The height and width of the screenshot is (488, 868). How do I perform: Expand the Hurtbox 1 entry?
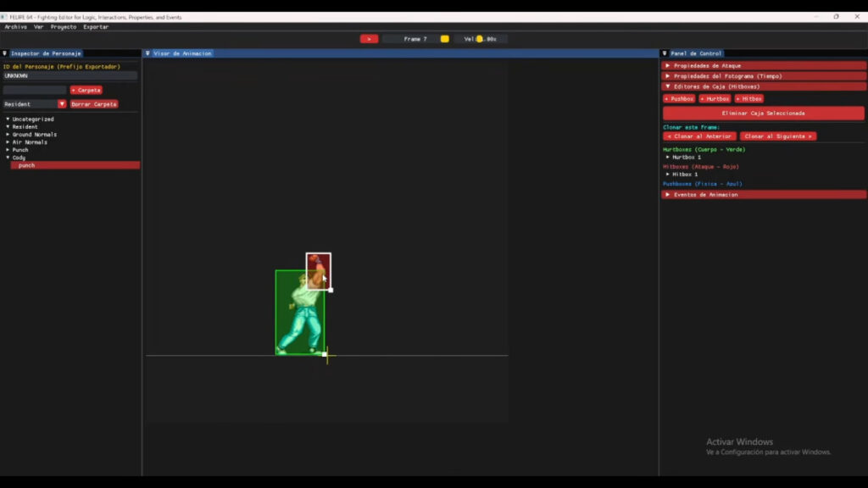click(668, 157)
